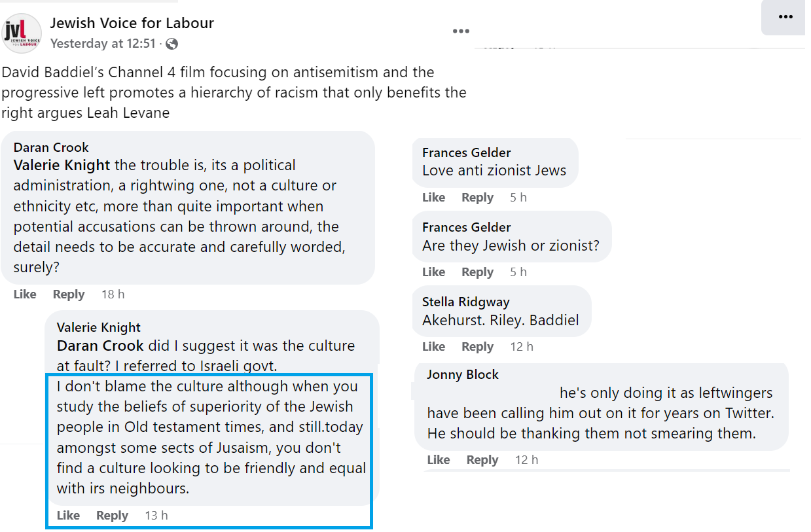This screenshot has width=811, height=532.
Task: Click the "18 h" comment timestamp
Action: pyautogui.click(x=113, y=294)
